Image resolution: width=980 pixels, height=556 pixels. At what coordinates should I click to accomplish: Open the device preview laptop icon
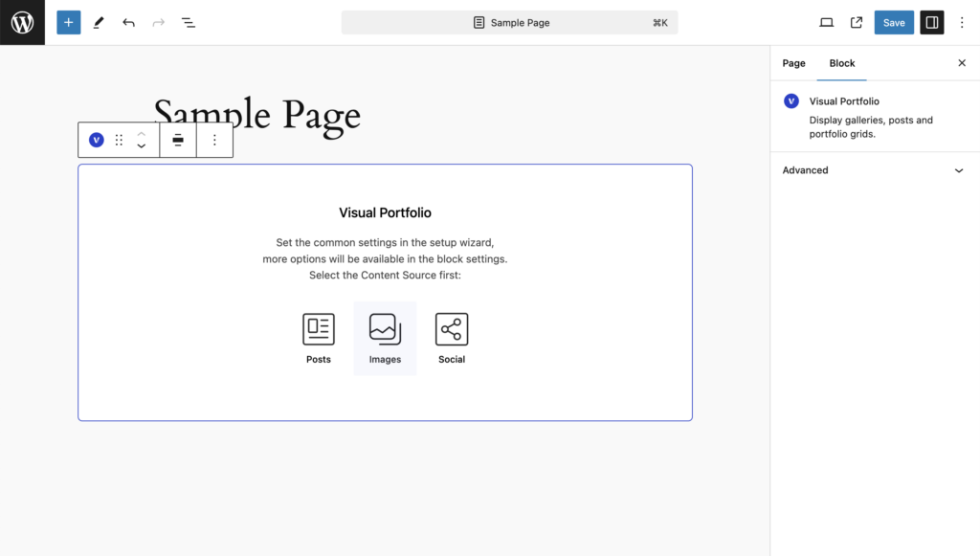coord(826,23)
